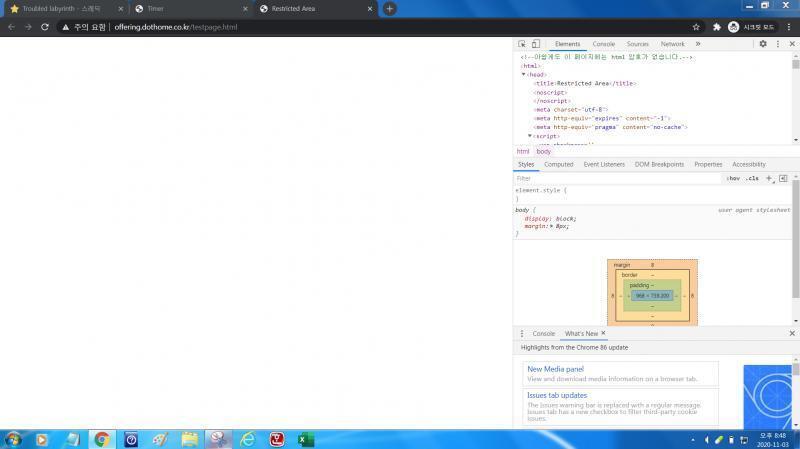Toggle the .cls classes button
This screenshot has width=800, height=449.
coord(752,178)
